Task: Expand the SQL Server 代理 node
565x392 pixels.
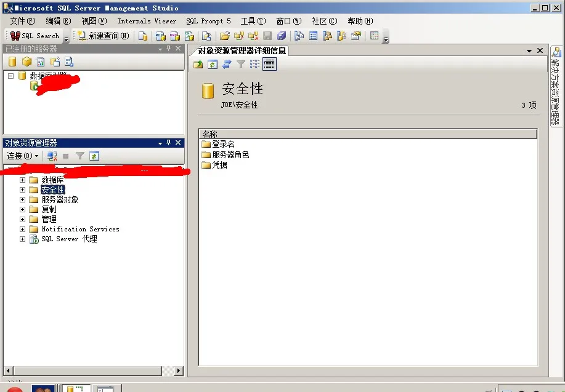Action: 22,239
